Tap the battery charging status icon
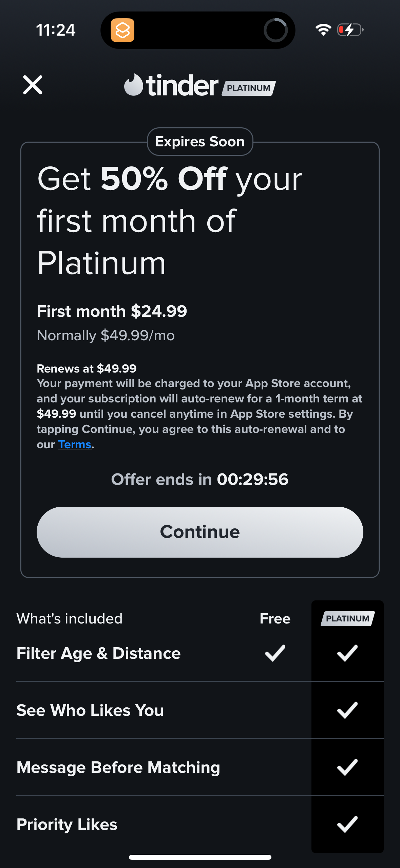Image resolution: width=400 pixels, height=868 pixels. coord(350,30)
